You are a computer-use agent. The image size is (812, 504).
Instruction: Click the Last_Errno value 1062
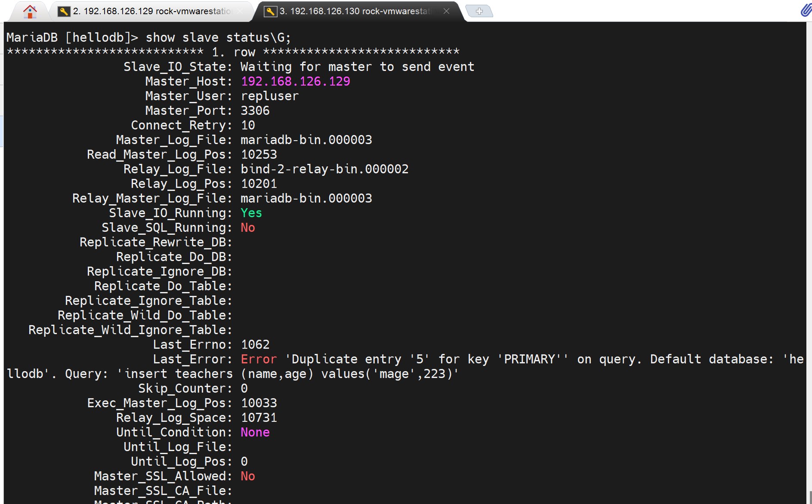[x=255, y=344]
